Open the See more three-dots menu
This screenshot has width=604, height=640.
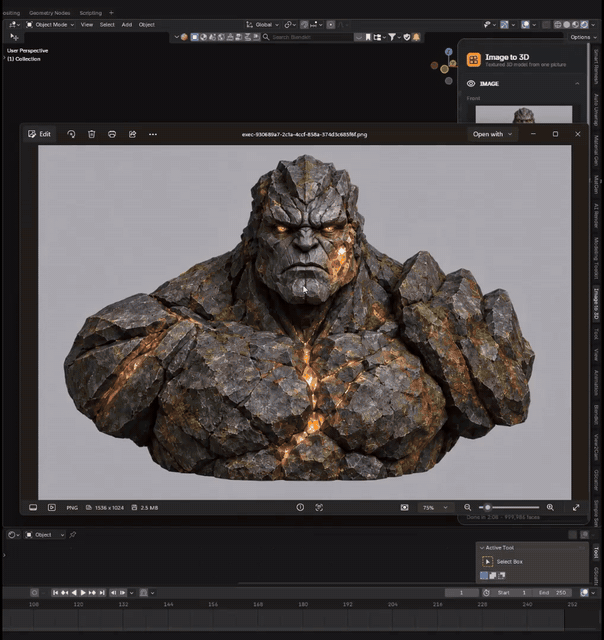(153, 134)
